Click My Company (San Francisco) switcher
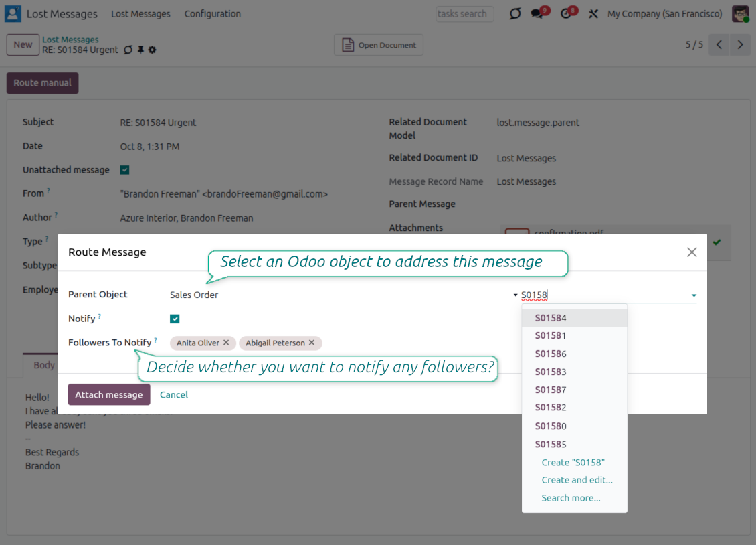756x545 pixels. [x=664, y=14]
